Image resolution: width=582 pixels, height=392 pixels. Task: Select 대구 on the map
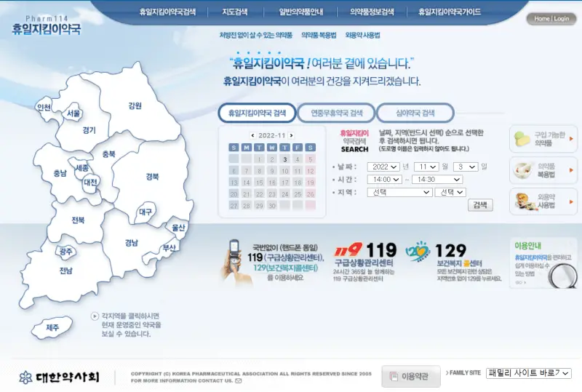point(145,212)
